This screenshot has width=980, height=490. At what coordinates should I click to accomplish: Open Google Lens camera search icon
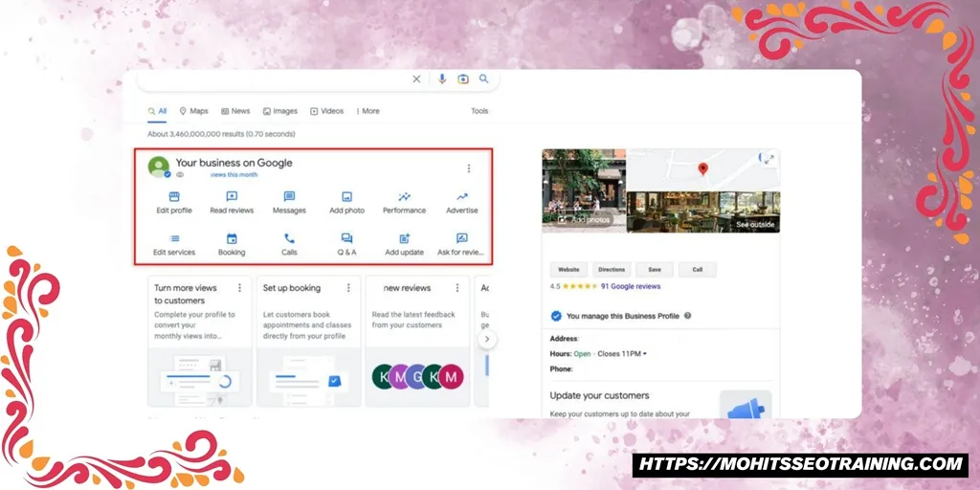[x=463, y=78]
